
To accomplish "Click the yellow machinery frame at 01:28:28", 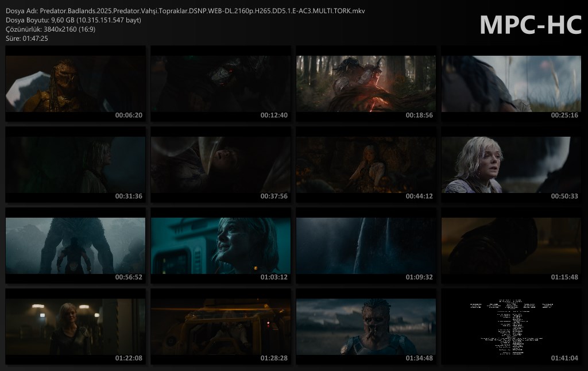I will (220, 327).
